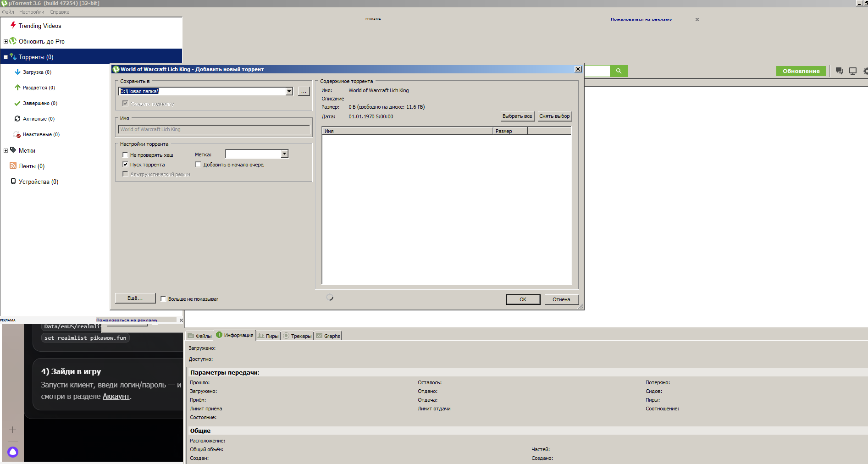Click the Размер column header

pos(510,131)
